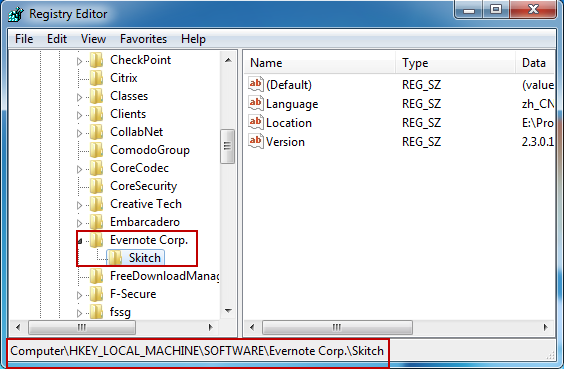The image size is (564, 369).
Task: Click the values pane horizontal scrollbar thumb
Action: (337, 327)
